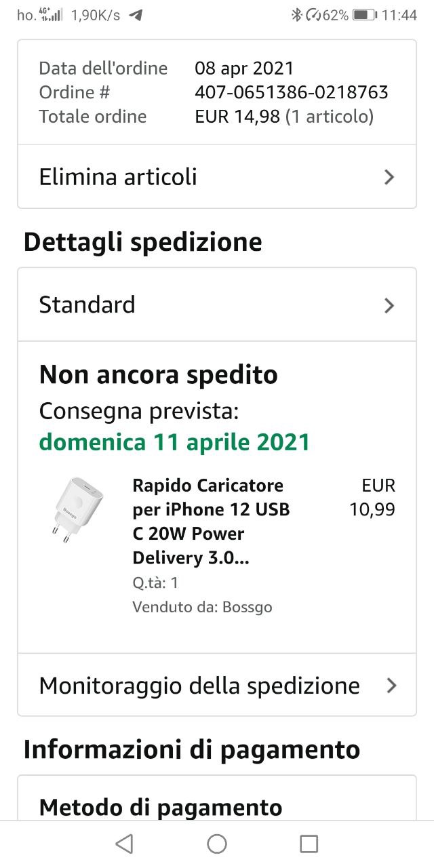Tap the Metodo di pagamento section
This screenshot has height=868, width=434.
[161, 807]
